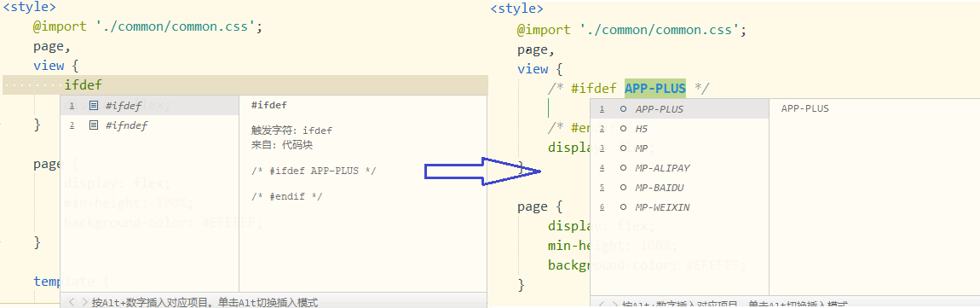Click the circle icon beside MP-BAIDU

pyautogui.click(x=623, y=187)
